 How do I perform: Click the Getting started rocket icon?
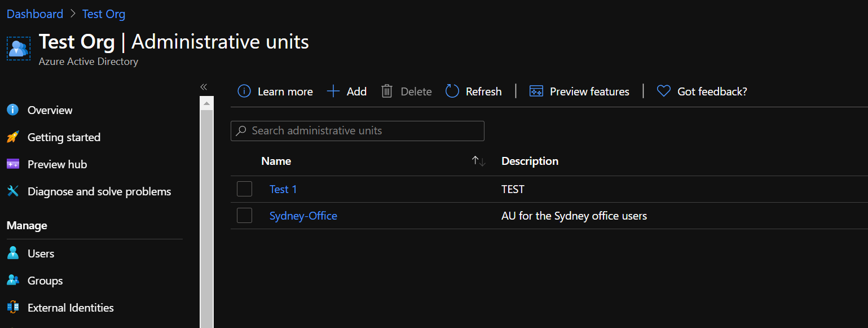pos(13,137)
